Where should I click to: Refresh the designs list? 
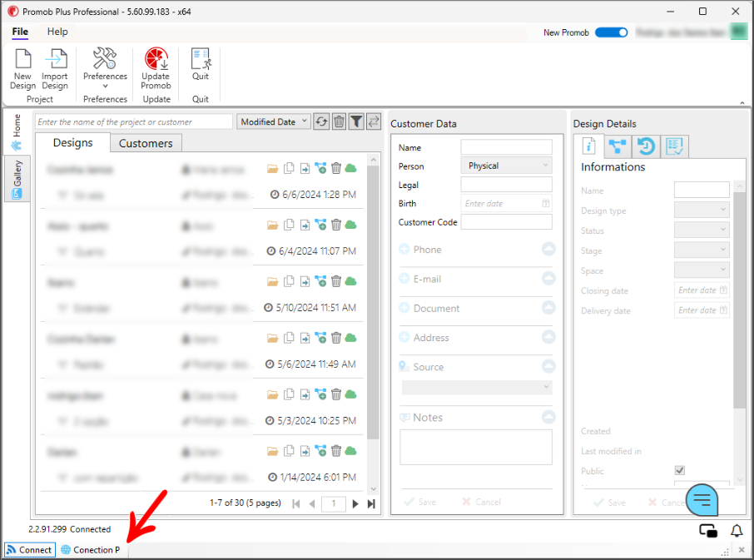321,121
